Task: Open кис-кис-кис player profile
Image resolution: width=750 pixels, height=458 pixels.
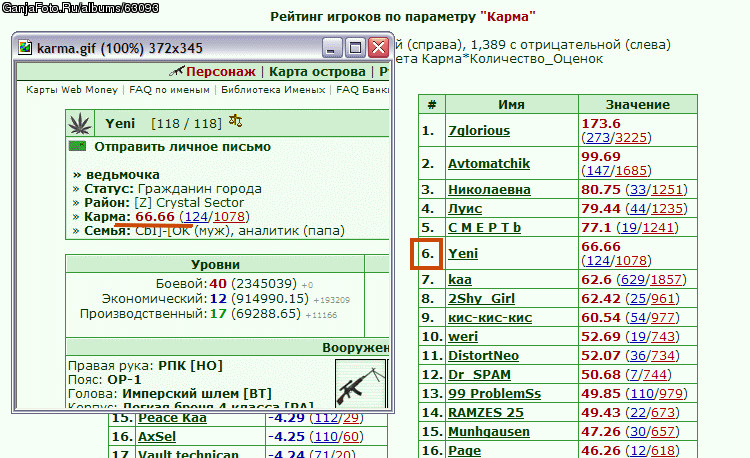Action: [x=490, y=318]
